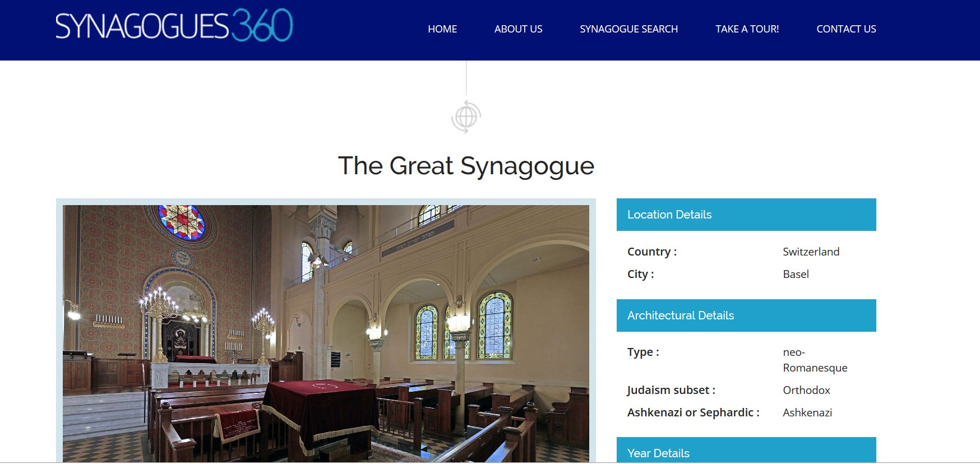Click the Switzerland country value
The width and height of the screenshot is (980, 464).
(x=811, y=252)
